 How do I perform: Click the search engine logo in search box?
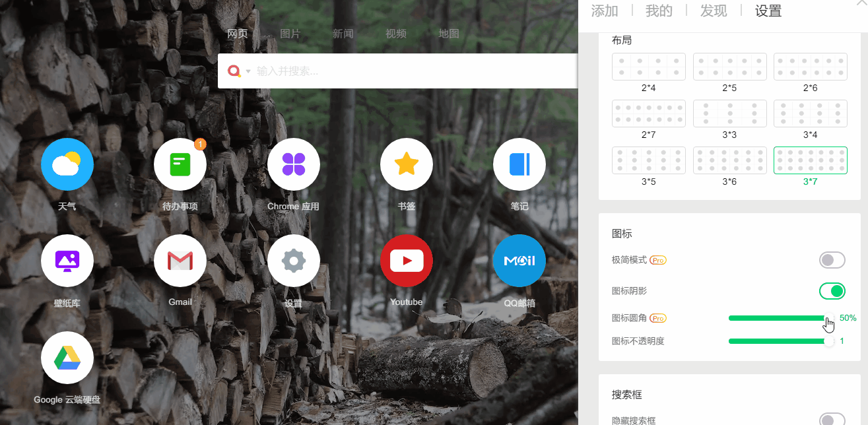pyautogui.click(x=234, y=71)
